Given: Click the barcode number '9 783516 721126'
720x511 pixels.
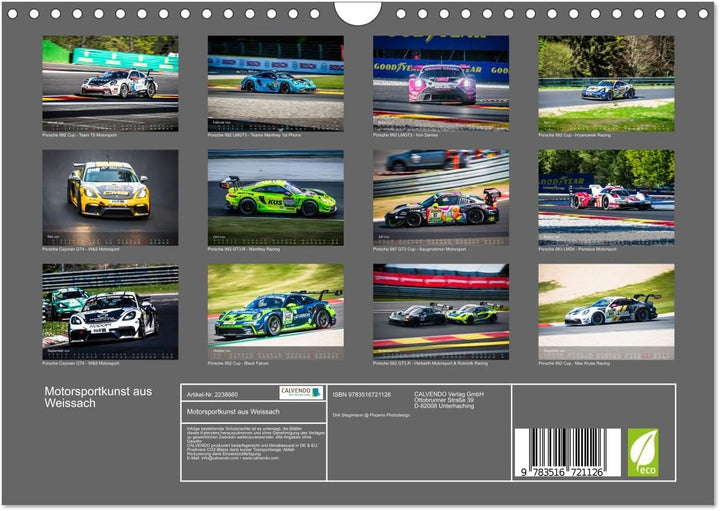Looking at the screenshot, I should coord(562,472).
